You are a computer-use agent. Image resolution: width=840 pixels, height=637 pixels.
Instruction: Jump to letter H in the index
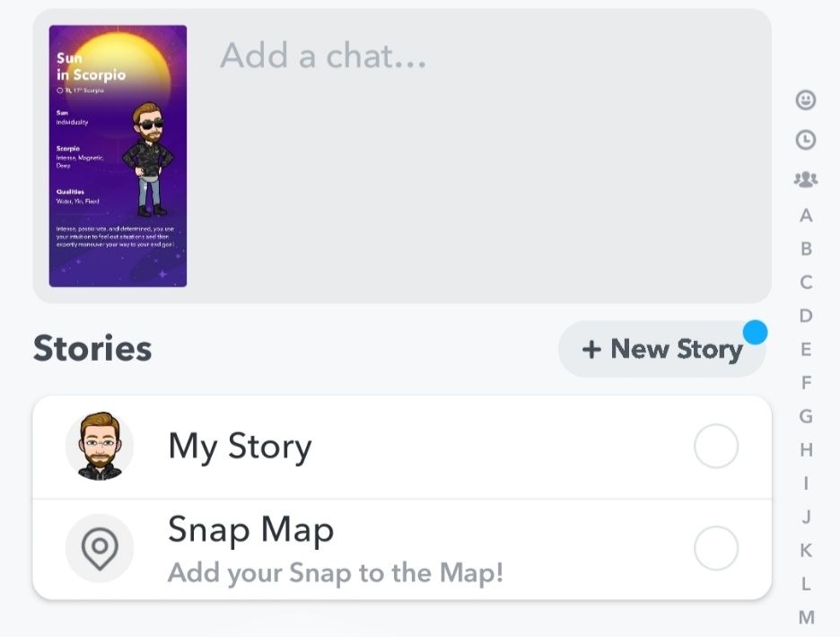pyautogui.click(x=806, y=449)
